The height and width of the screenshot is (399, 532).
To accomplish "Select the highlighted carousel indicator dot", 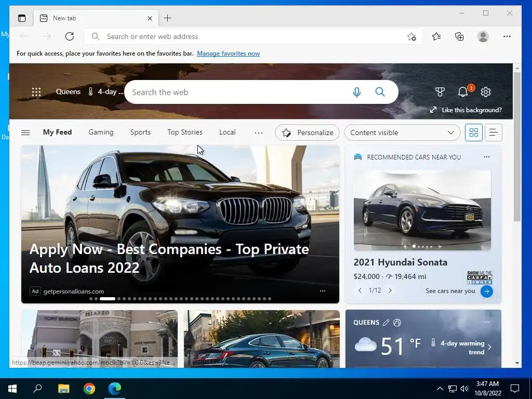I will 107,299.
